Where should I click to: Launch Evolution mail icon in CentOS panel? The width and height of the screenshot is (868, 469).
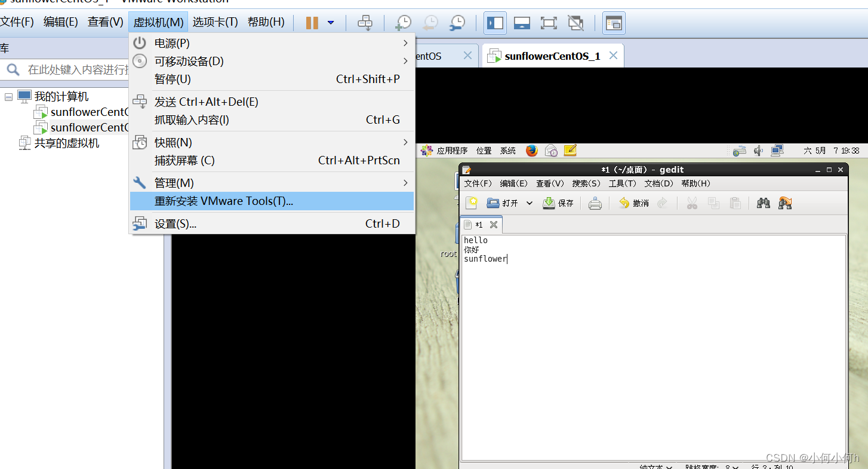click(x=551, y=151)
